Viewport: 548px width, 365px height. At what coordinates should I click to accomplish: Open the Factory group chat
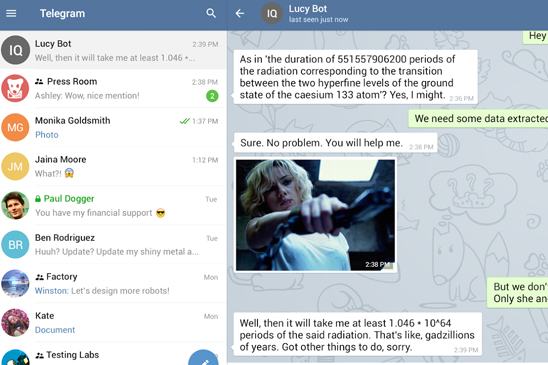click(113, 284)
